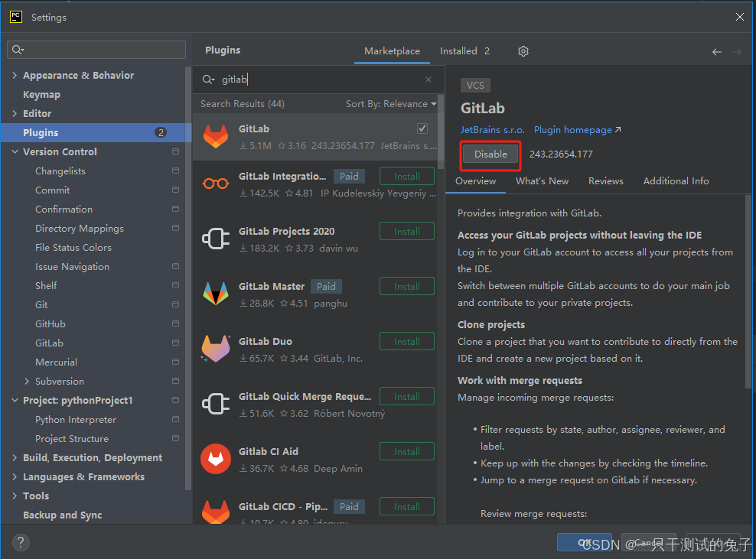Image resolution: width=756 pixels, height=559 pixels.
Task: Click the PyCharm logo in title bar
Action: [x=16, y=17]
